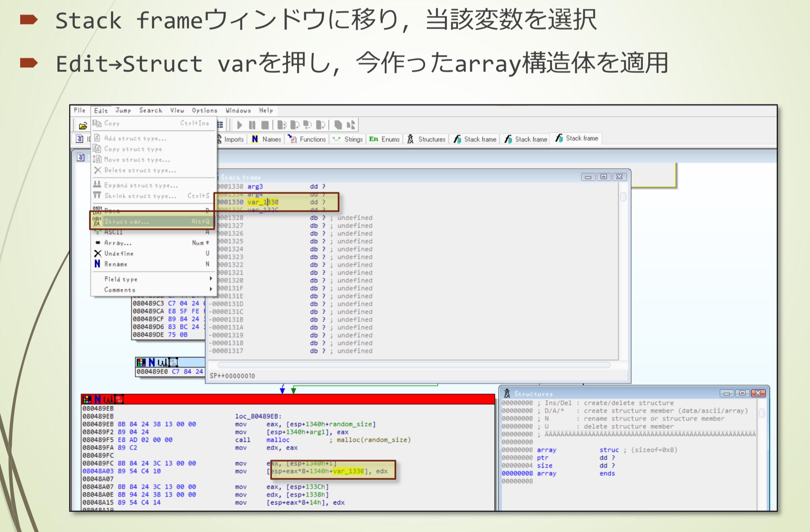Click the Step into toolbar icon

[282, 125]
